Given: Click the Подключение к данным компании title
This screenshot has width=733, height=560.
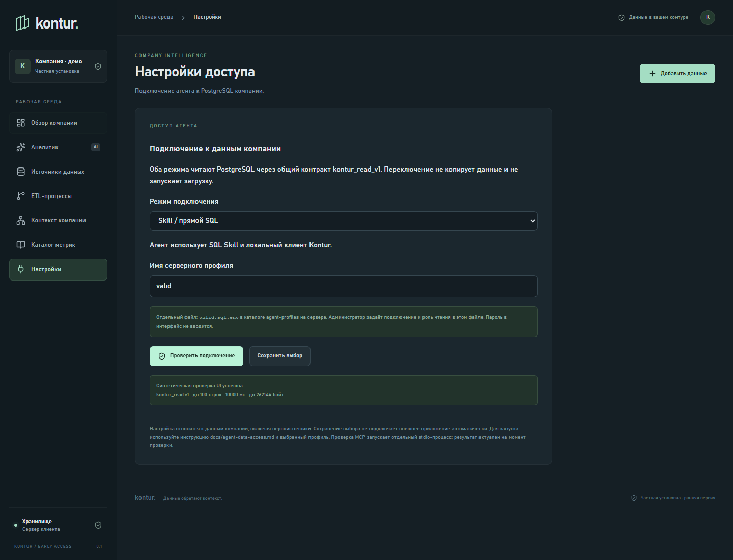Looking at the screenshot, I should pos(215,149).
